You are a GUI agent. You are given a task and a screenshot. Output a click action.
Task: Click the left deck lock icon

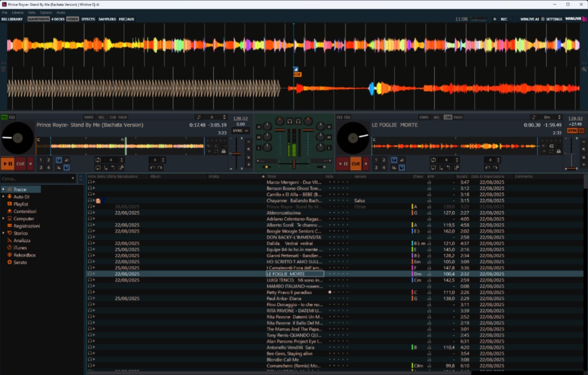223,151
